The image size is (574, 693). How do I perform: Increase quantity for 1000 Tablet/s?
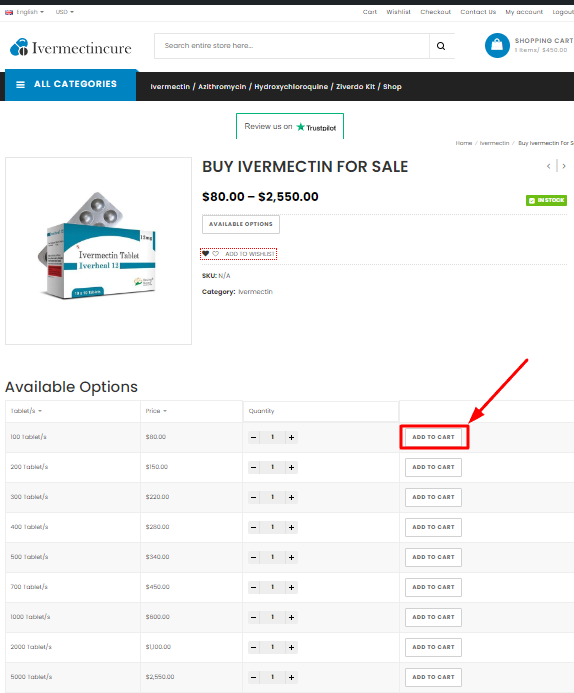point(292,617)
